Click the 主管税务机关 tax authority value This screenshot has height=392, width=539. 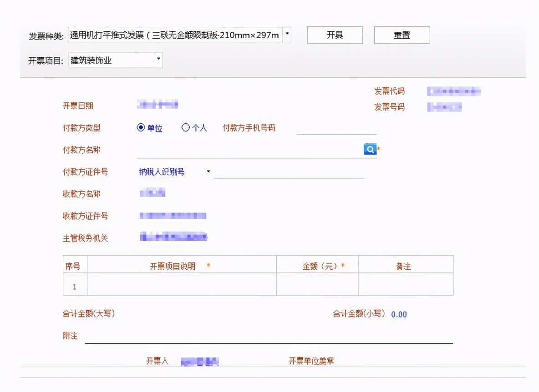point(173,237)
